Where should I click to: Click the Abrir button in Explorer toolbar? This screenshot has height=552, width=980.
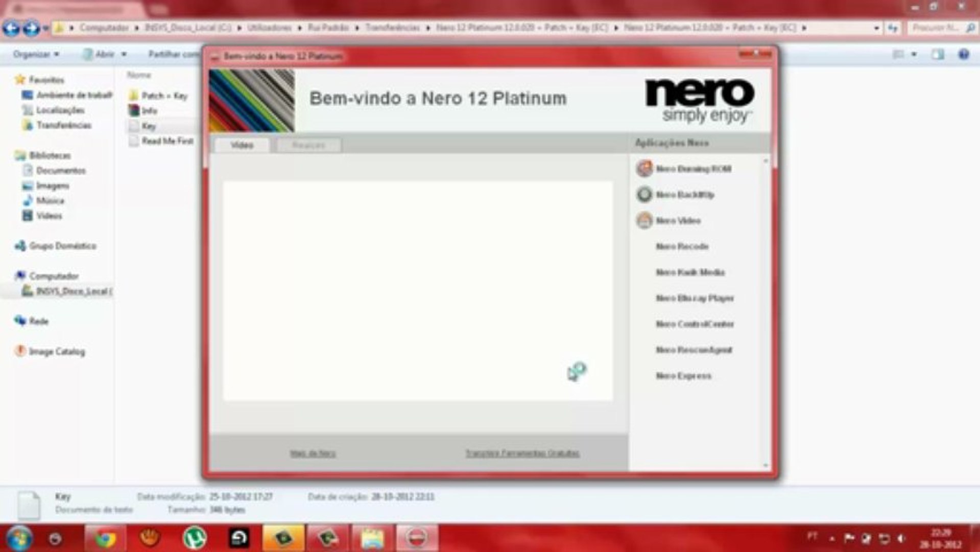[x=99, y=54]
